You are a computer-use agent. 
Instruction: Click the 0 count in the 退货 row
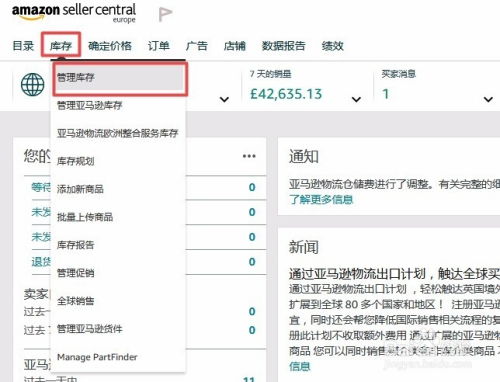click(252, 262)
